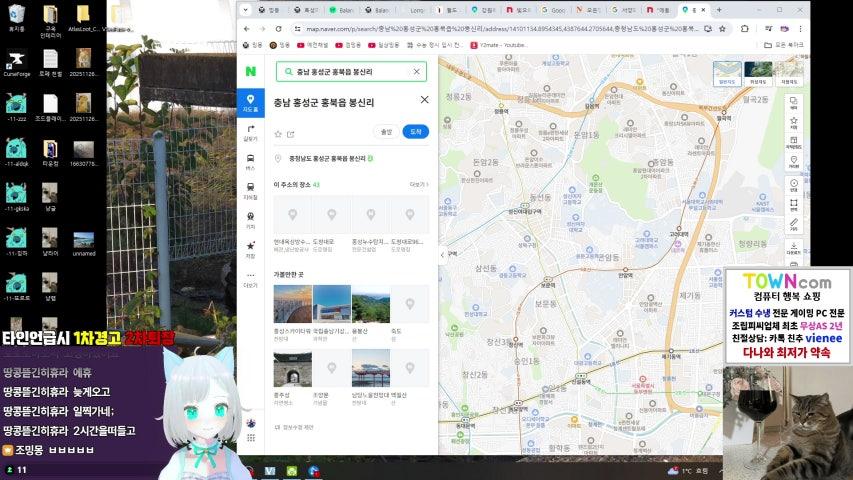Click the Naver N logo icon

[251, 72]
